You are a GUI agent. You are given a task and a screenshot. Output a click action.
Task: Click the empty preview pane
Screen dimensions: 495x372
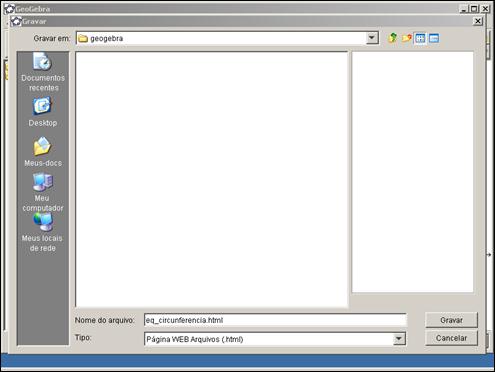pos(413,172)
